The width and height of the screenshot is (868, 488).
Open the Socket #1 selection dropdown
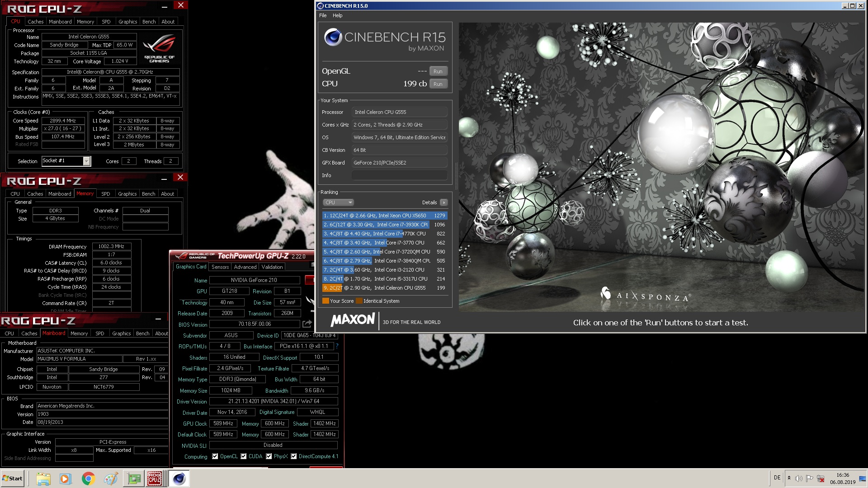[x=86, y=161]
